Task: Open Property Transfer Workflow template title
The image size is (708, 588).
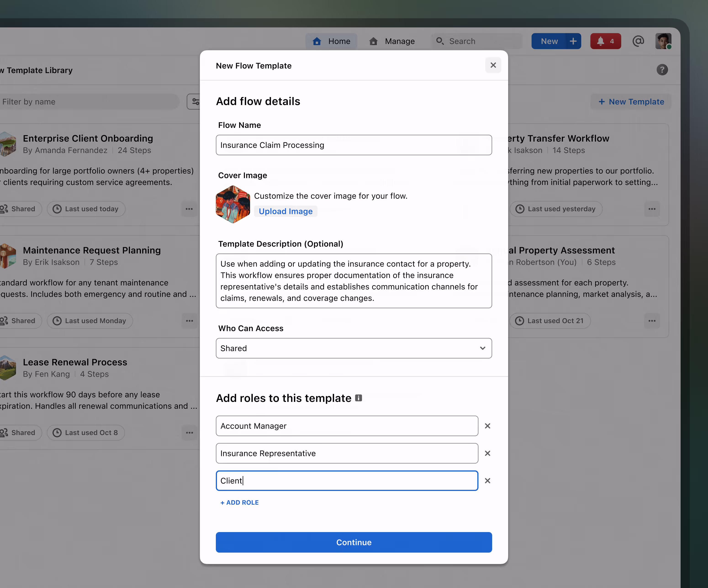Action: pos(559,138)
